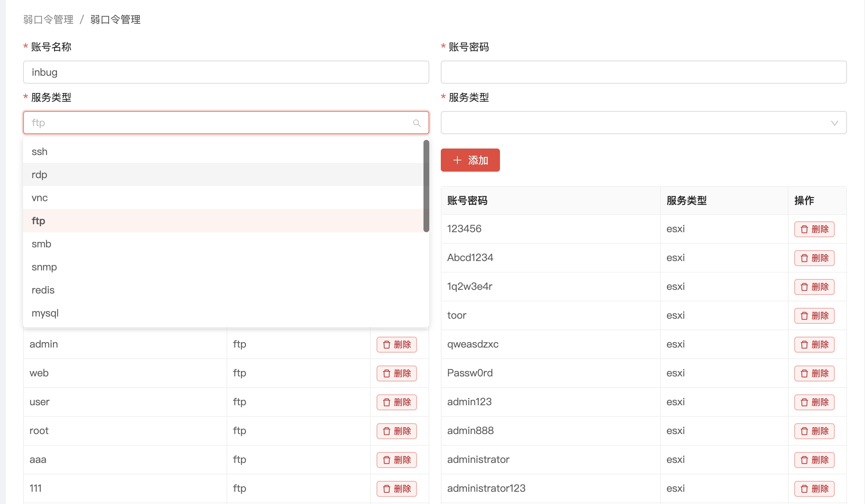Click the search icon in service type field
Viewport: 865px width, 504px height.
click(x=417, y=123)
